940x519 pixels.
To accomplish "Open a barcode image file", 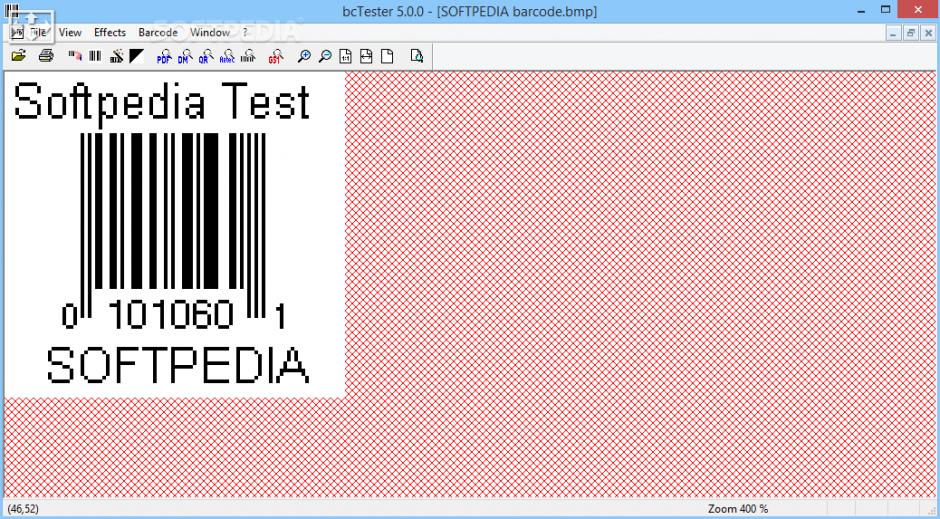I will pos(19,56).
